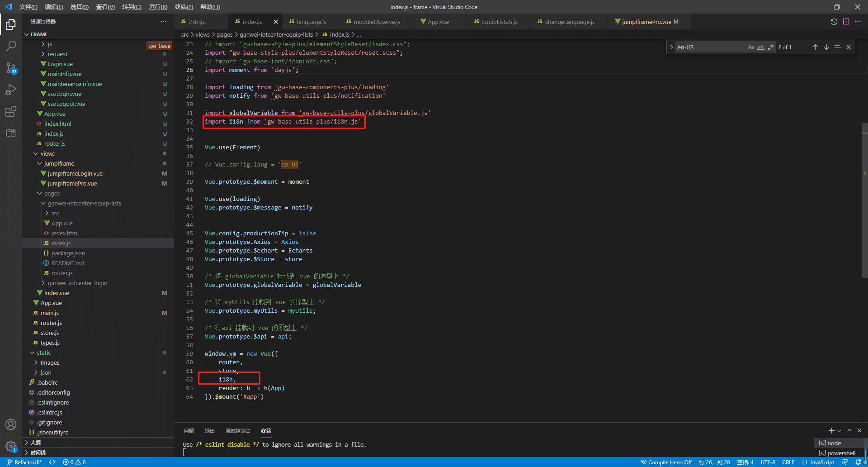This screenshot has width=868, height=467.
Task: Expand the Images folder
Action: (x=50, y=363)
